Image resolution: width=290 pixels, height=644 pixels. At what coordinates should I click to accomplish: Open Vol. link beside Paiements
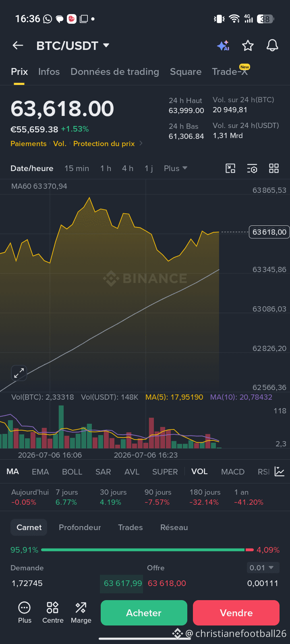60,144
